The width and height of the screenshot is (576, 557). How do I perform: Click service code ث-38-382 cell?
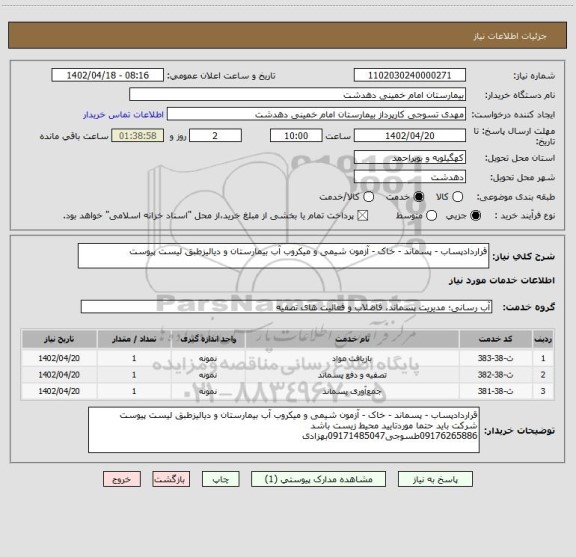tap(496, 375)
